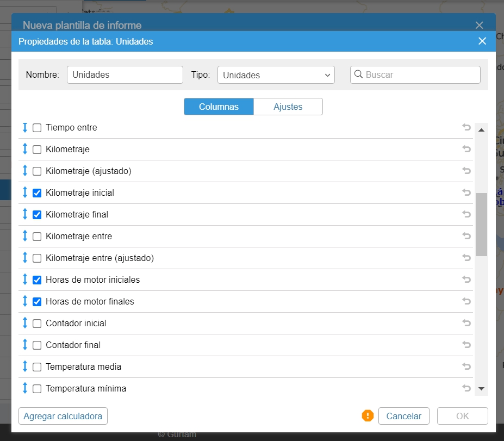
Task: Click the drag handle beside Kilometraje final
Action: click(24, 214)
